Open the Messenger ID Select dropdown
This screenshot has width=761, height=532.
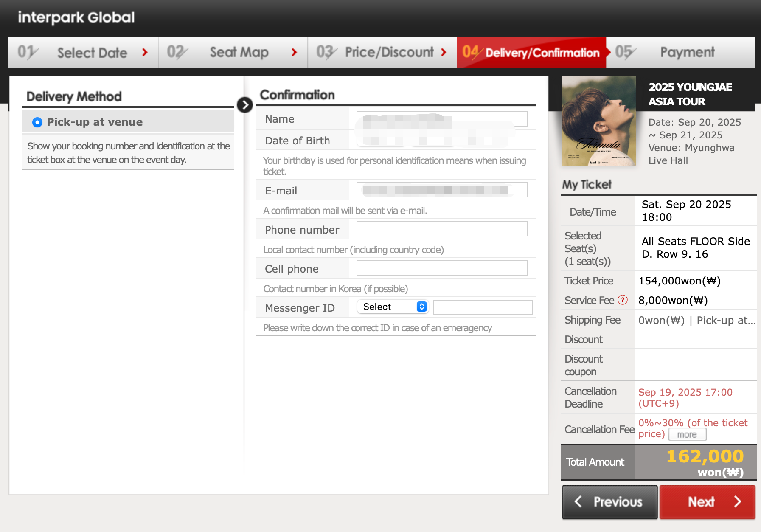(x=393, y=307)
